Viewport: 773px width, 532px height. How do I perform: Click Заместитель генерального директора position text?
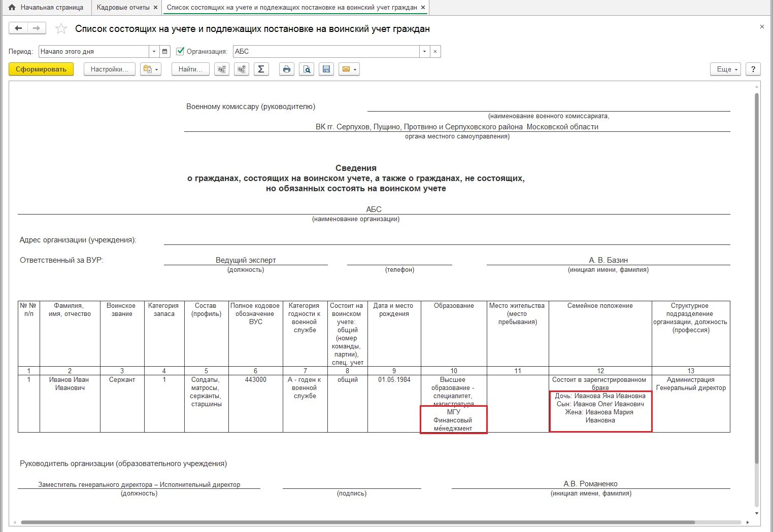click(x=139, y=484)
